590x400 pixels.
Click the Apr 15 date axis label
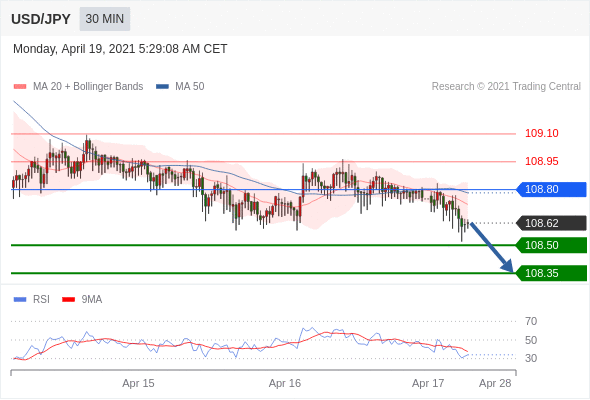pos(138,383)
